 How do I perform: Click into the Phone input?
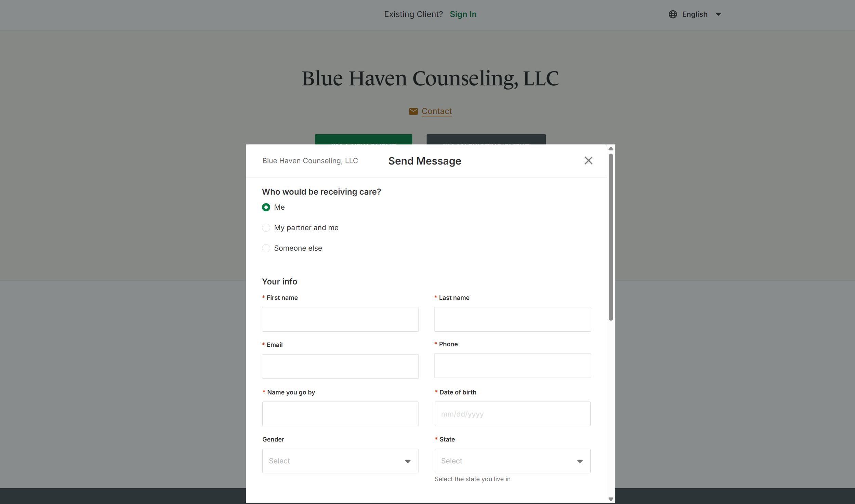tap(512, 366)
